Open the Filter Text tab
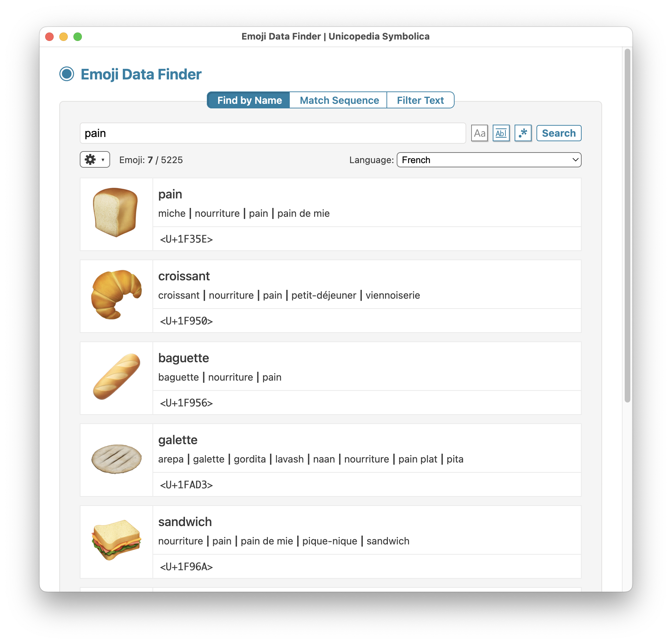This screenshot has width=672, height=644. [x=420, y=100]
